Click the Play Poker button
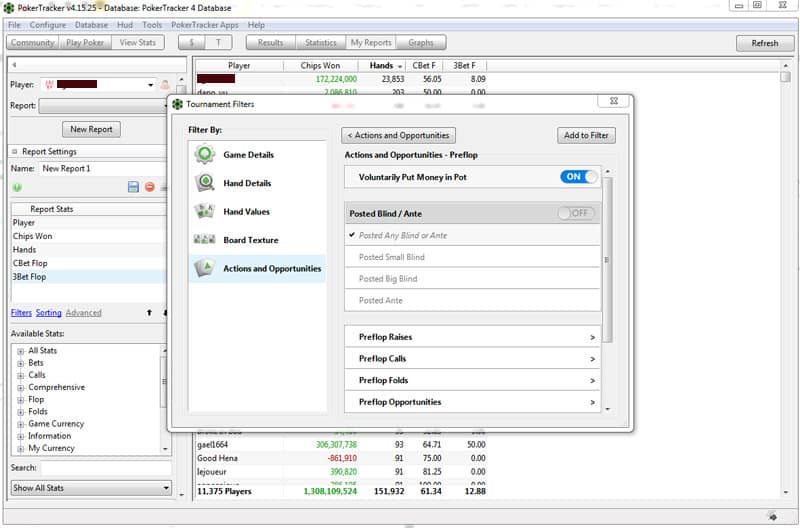The width and height of the screenshot is (800, 528). pyautogui.click(x=85, y=42)
